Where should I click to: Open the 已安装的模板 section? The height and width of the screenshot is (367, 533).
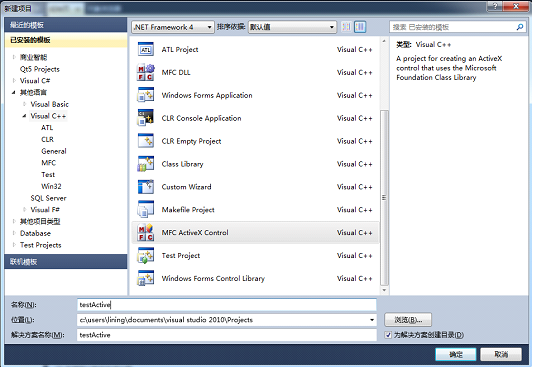coord(66,40)
